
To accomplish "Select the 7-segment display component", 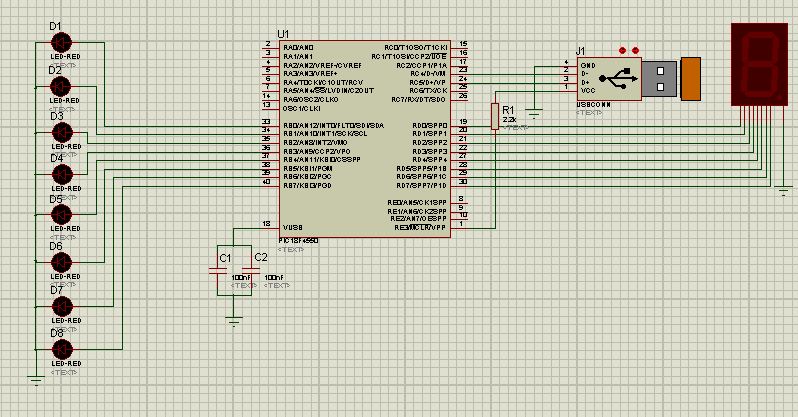I will pyautogui.click(x=759, y=65).
